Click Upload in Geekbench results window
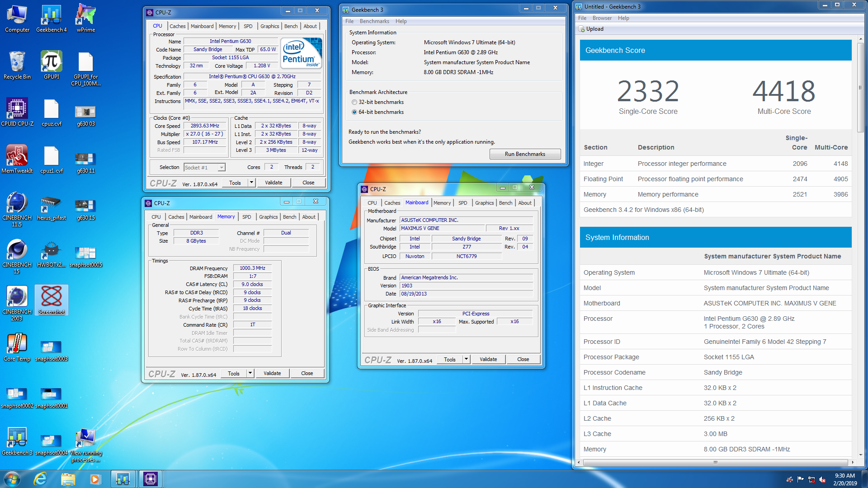Viewport: 868px width, 488px height. point(591,29)
